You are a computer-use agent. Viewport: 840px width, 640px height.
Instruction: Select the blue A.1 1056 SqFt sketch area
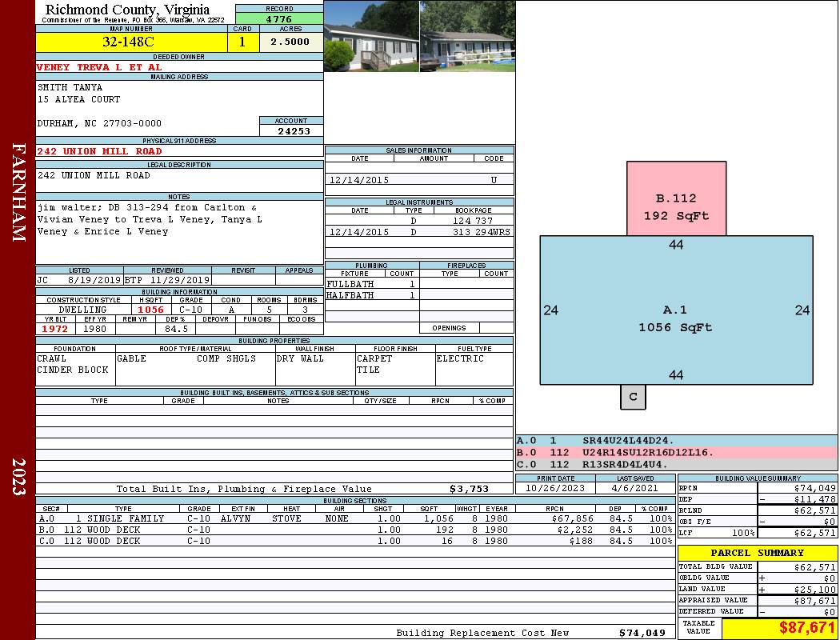click(676, 310)
